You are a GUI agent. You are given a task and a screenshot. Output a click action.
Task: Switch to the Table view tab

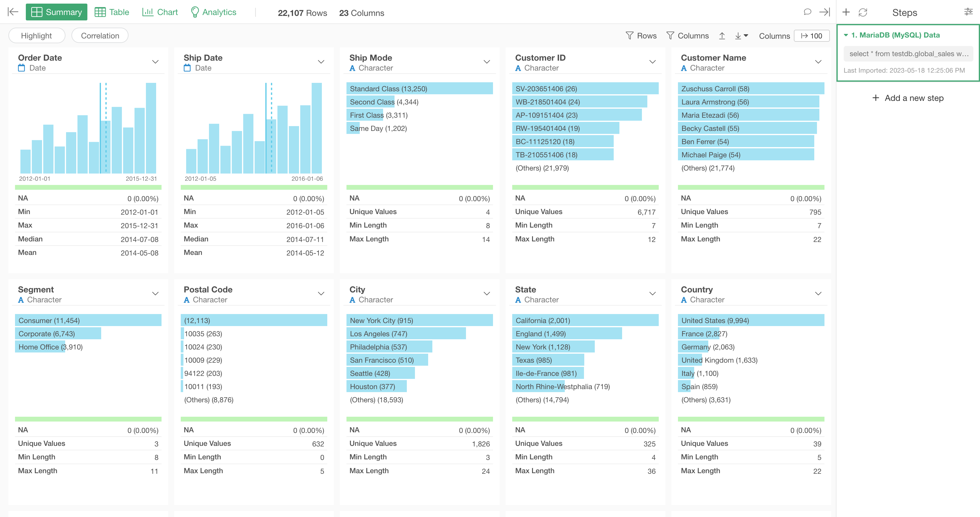(112, 12)
